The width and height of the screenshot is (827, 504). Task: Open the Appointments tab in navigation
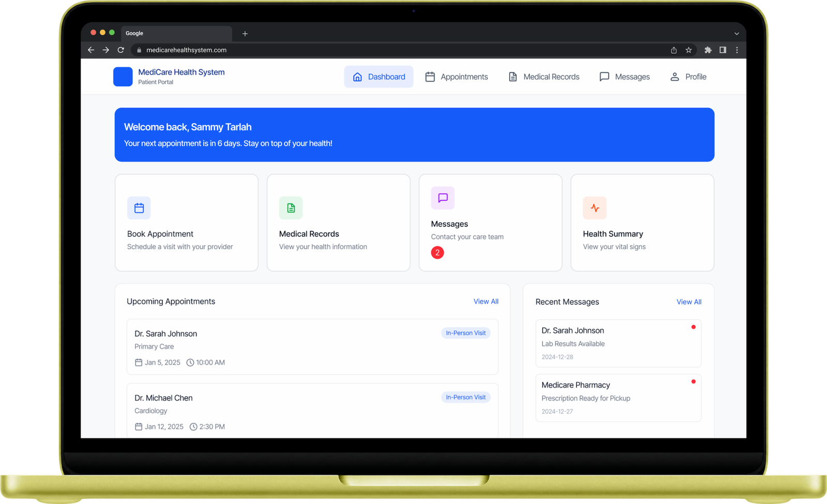(x=456, y=77)
